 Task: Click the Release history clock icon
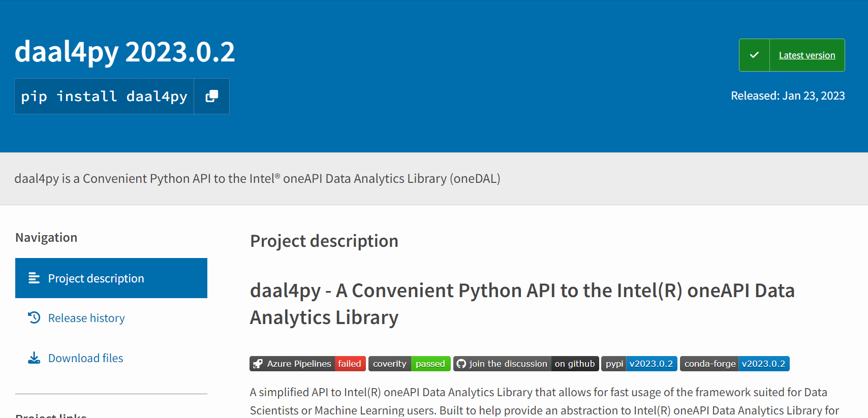[x=34, y=317]
